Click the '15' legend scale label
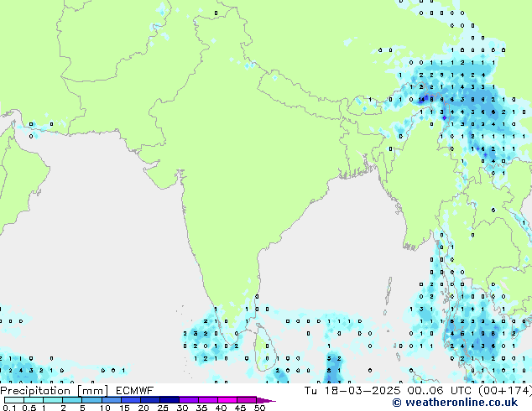The height and width of the screenshot is (411, 532). pyautogui.click(x=124, y=408)
